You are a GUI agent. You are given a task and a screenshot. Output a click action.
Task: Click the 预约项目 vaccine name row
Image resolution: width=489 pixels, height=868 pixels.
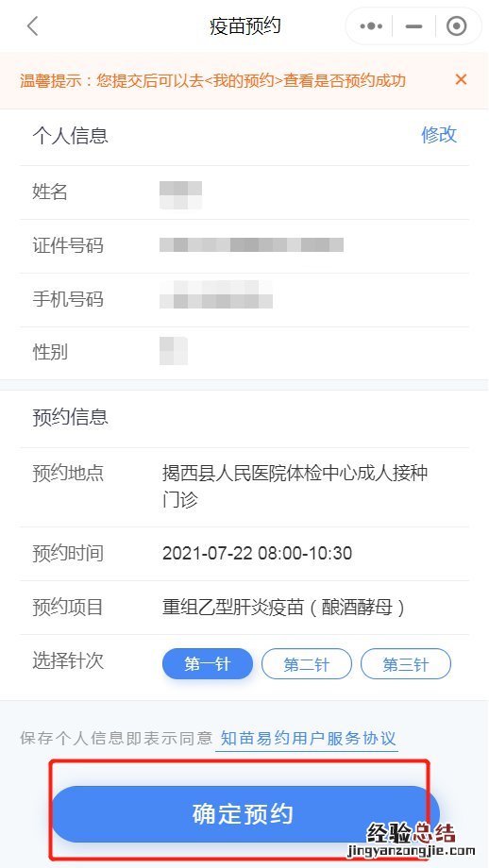tap(244, 608)
